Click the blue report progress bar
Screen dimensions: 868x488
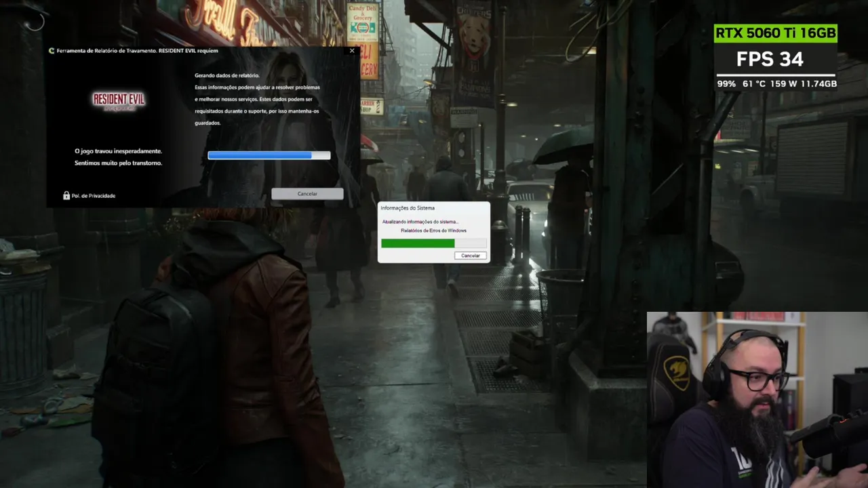point(269,155)
